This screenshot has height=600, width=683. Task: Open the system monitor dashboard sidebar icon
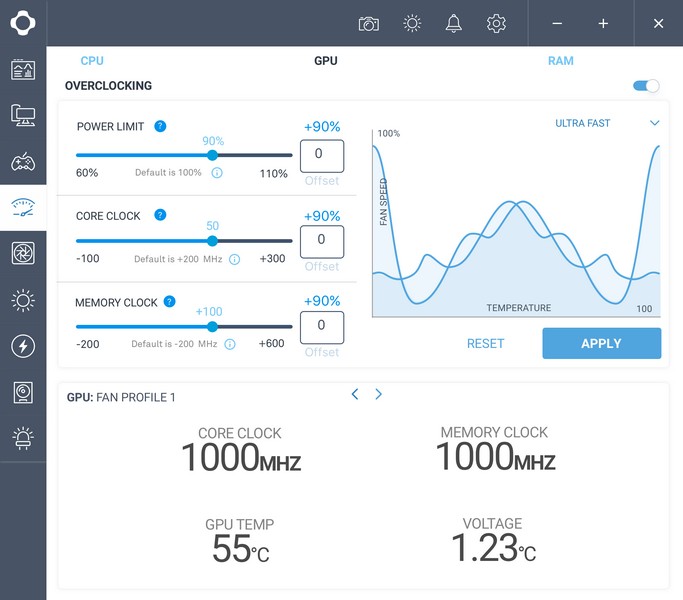click(23, 70)
